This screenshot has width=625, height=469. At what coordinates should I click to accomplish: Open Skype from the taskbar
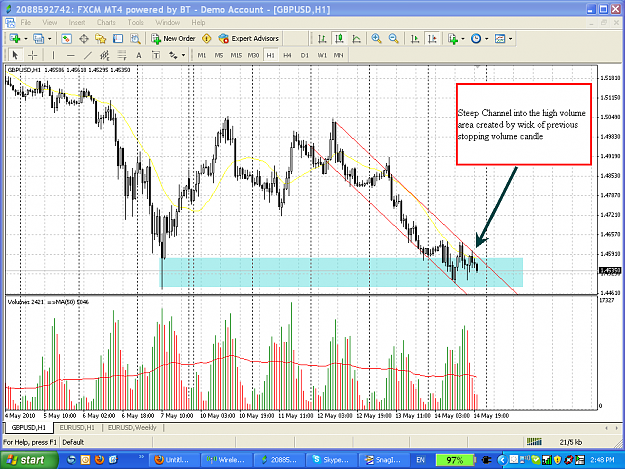331,460
